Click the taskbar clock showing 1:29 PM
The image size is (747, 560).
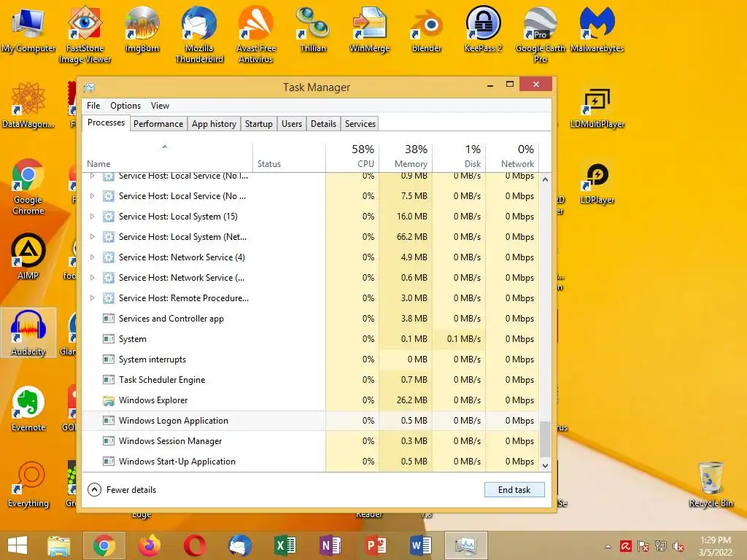[x=715, y=546]
